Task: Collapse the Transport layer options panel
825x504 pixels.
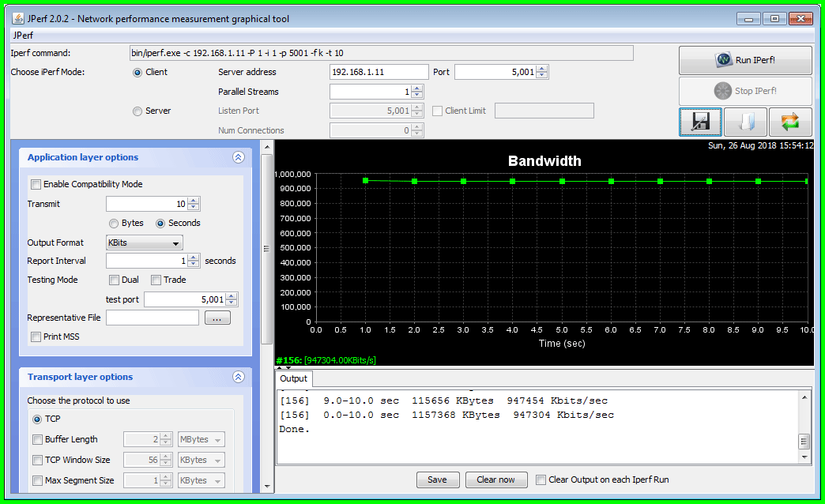Action: [x=239, y=377]
